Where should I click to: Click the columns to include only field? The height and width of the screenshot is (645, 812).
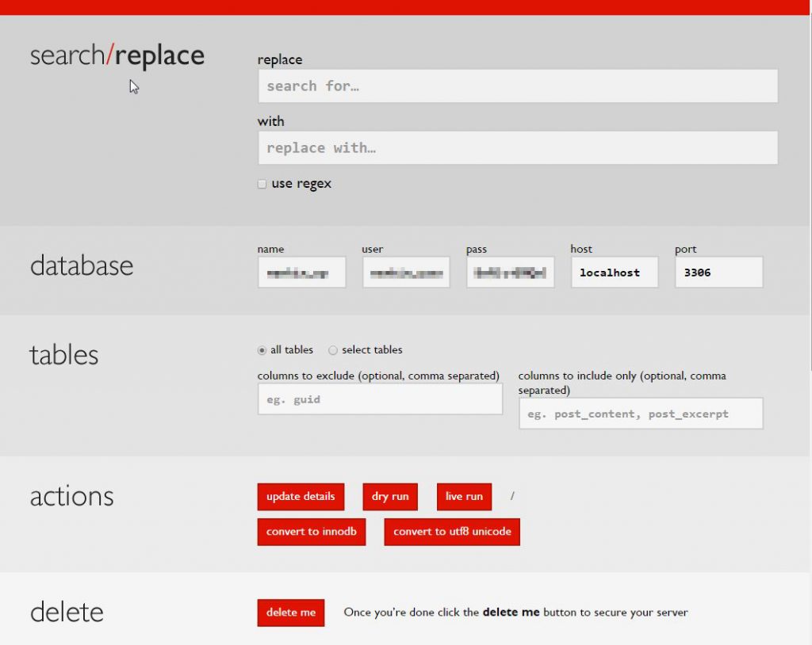point(641,414)
